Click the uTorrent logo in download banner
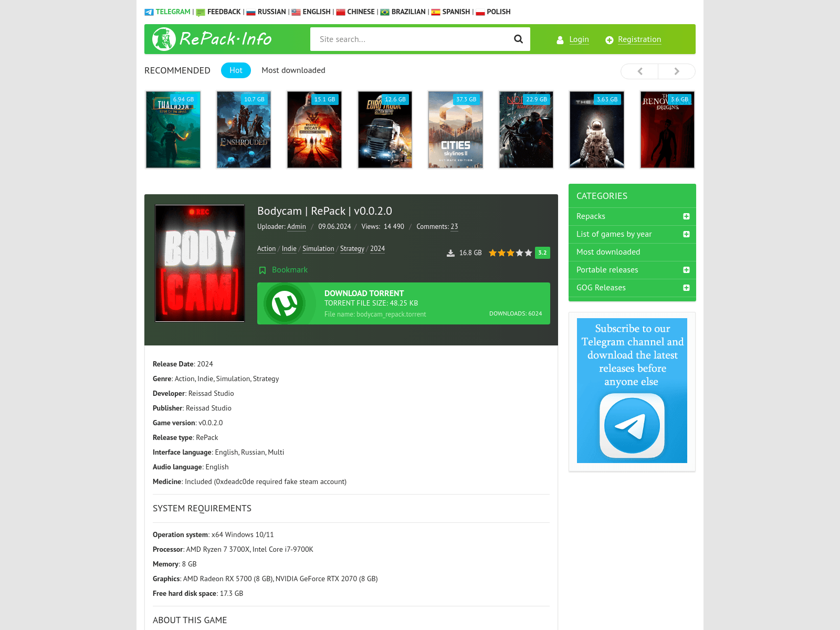840x630 pixels. [285, 303]
